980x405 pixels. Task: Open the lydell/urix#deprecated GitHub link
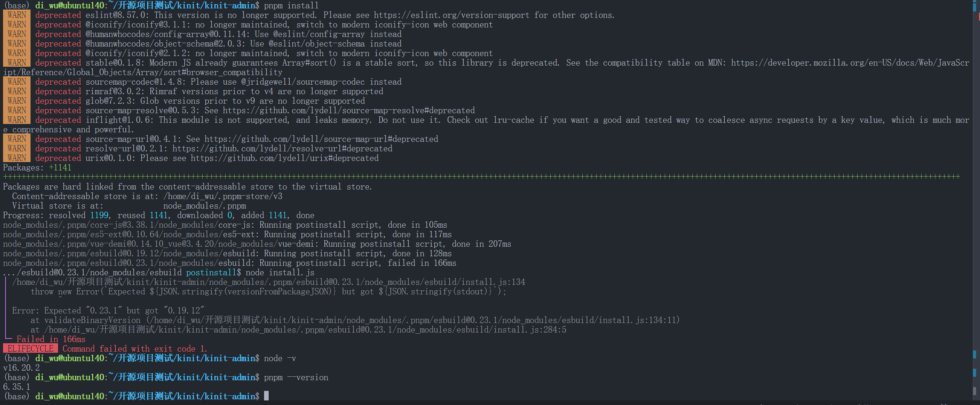click(x=285, y=158)
